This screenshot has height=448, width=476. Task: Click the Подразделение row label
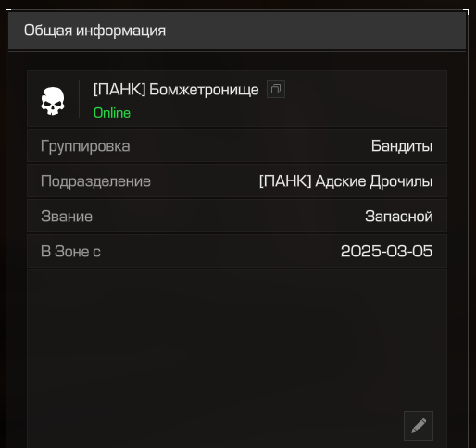pyautogui.click(x=95, y=181)
